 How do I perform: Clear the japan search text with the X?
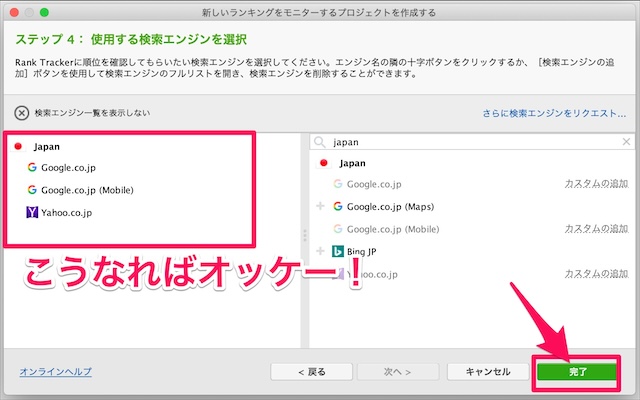(x=626, y=142)
